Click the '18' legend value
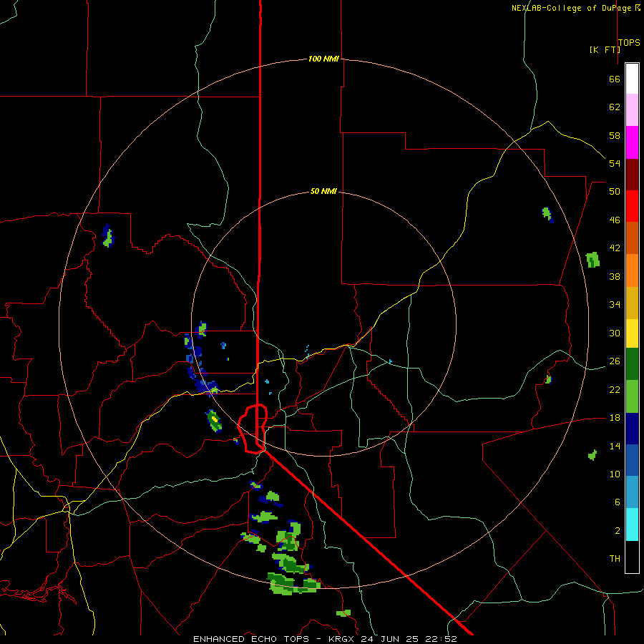 coord(615,418)
